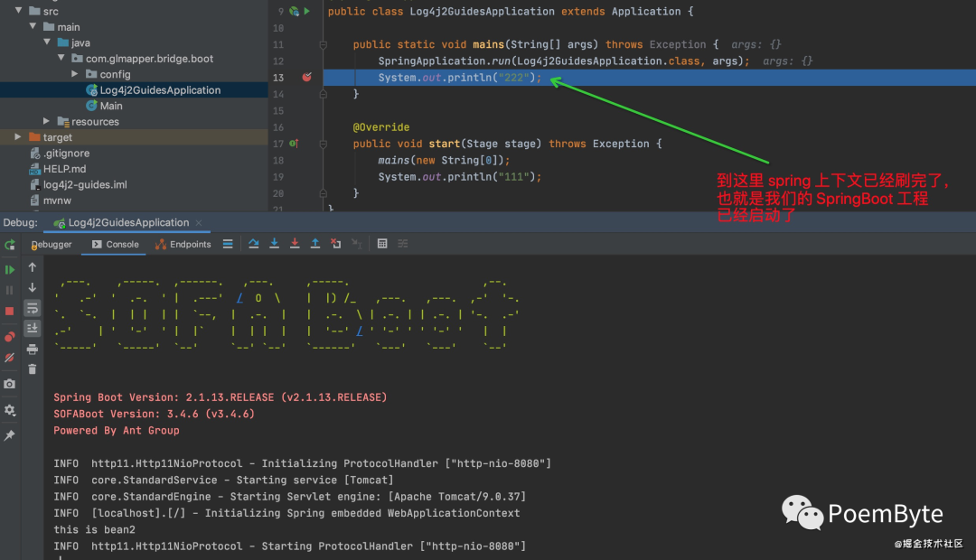
Task: Fold the start method at line 17
Action: tap(323, 144)
